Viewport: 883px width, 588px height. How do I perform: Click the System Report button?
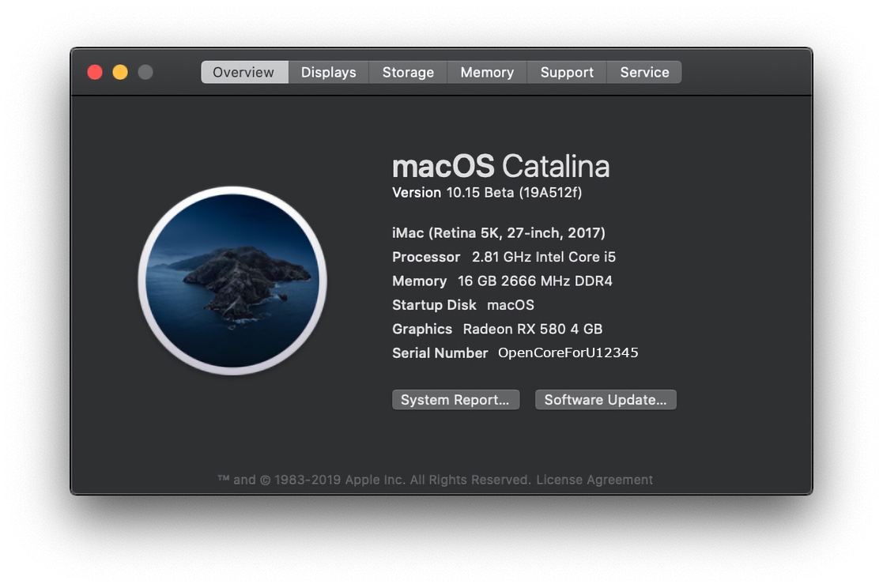click(x=455, y=400)
